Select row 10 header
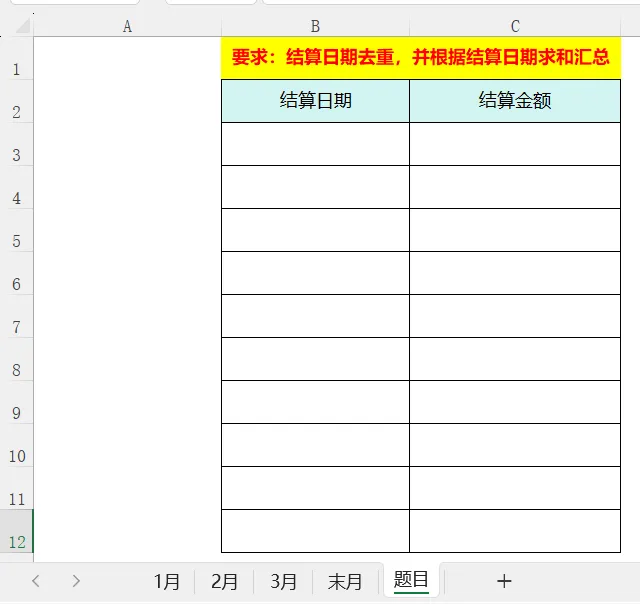Image resolution: width=640 pixels, height=604 pixels. click(16, 445)
